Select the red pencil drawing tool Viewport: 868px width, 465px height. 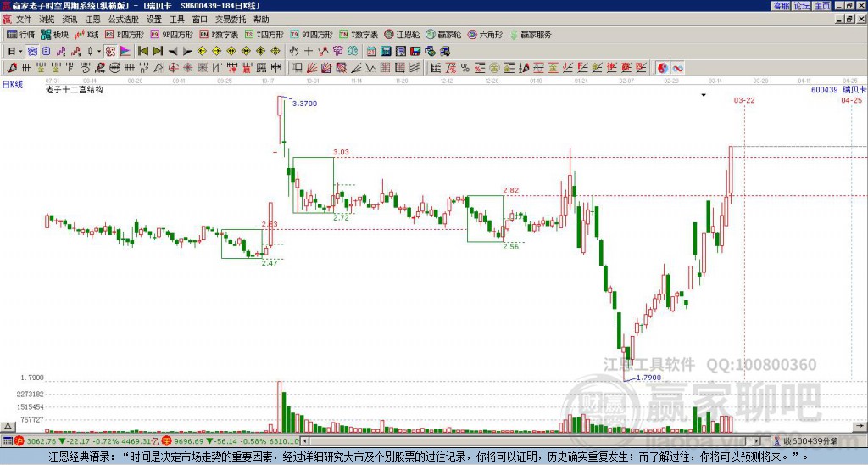point(12,68)
